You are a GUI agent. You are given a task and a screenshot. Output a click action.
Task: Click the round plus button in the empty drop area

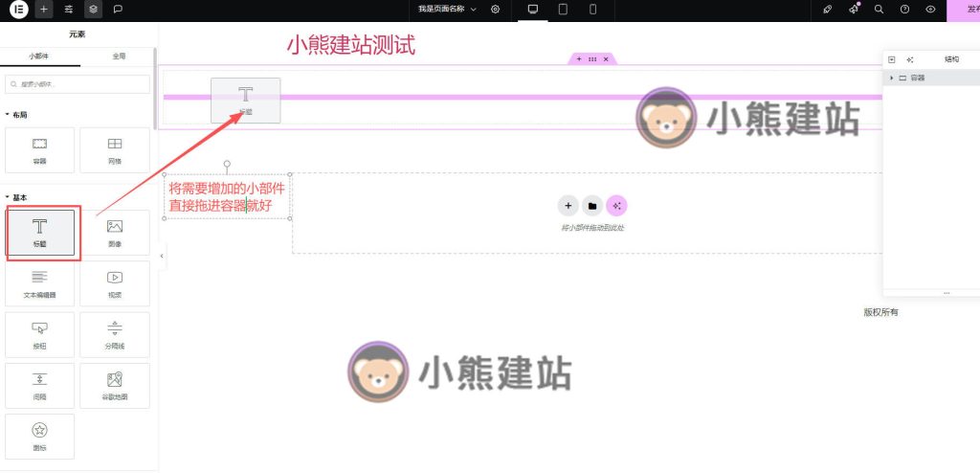568,206
